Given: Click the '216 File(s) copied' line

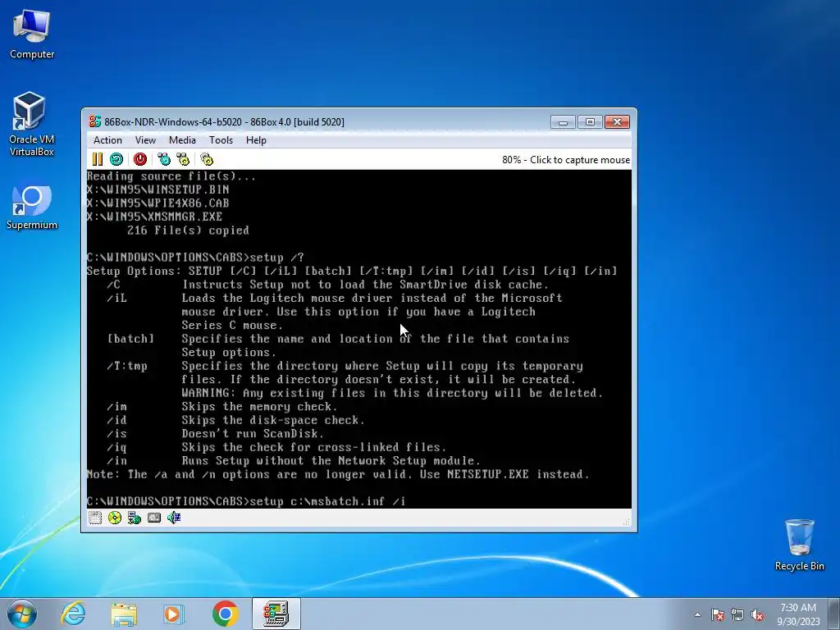Looking at the screenshot, I should [x=188, y=231].
